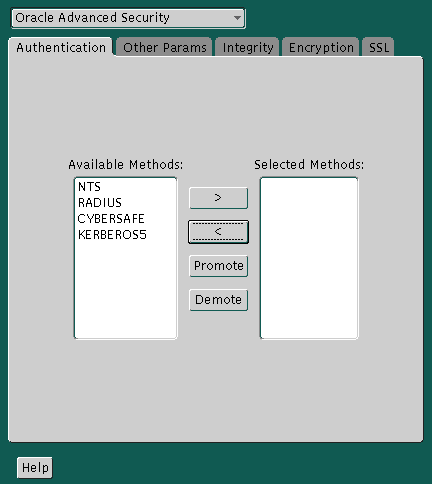Click the blank area below KERBEROS5 in the list
The image size is (432, 484).
[x=125, y=290]
